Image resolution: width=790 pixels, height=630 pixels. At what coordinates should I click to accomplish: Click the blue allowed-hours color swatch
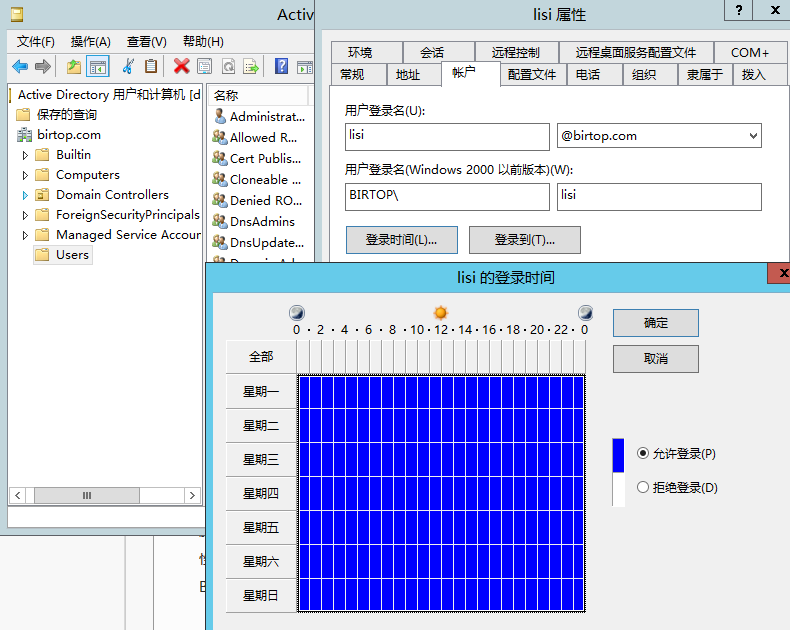point(618,455)
